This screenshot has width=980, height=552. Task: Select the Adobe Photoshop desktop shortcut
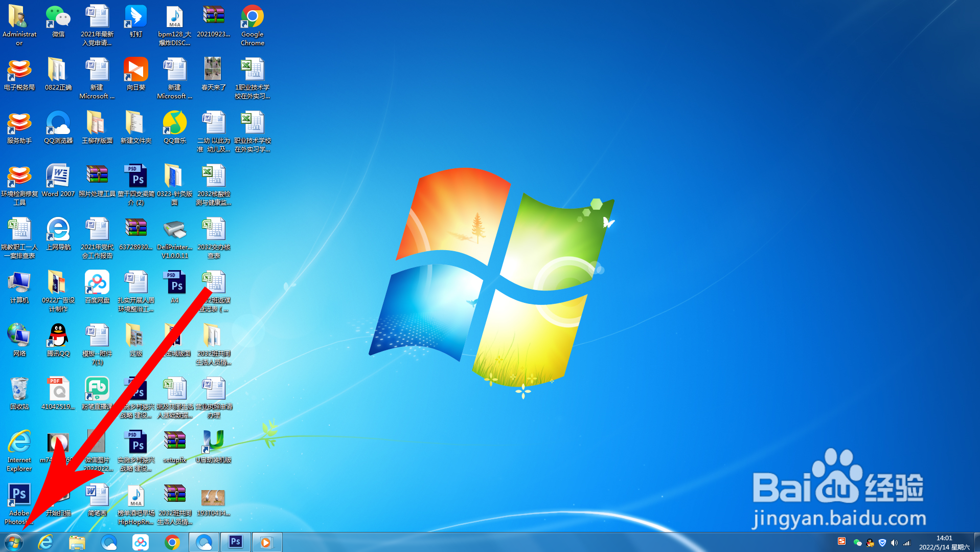tap(19, 504)
